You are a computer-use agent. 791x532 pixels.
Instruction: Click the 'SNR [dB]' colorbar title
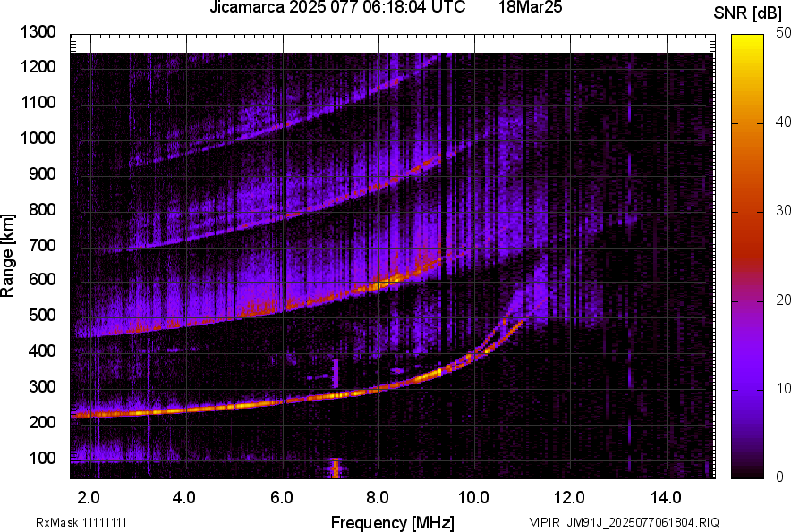point(748,13)
